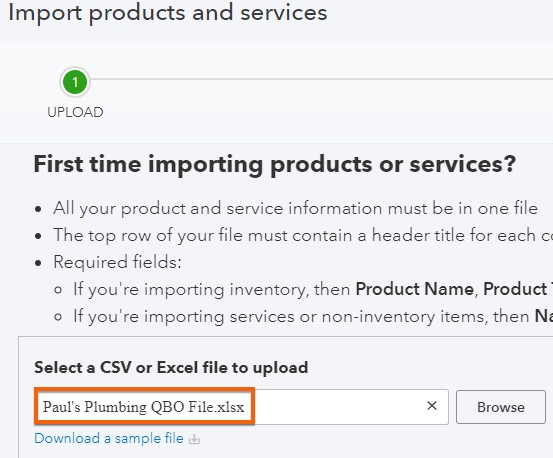
Task: Click the Import products and services title
Action: (x=168, y=13)
